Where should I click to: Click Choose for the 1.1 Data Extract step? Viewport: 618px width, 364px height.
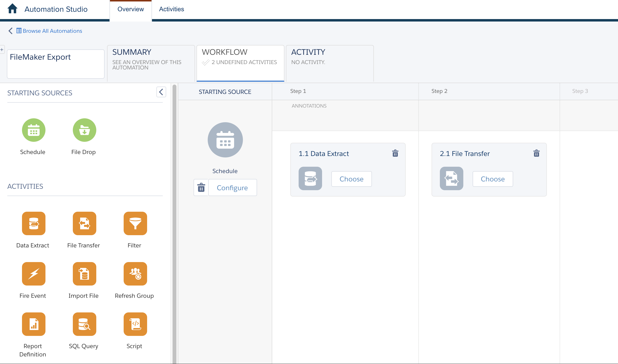351,178
